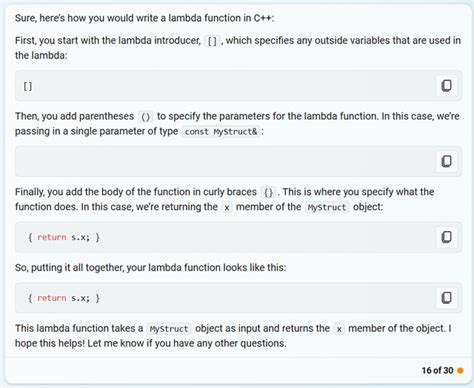Click the [] text inside the first code block

pyautogui.click(x=28, y=86)
